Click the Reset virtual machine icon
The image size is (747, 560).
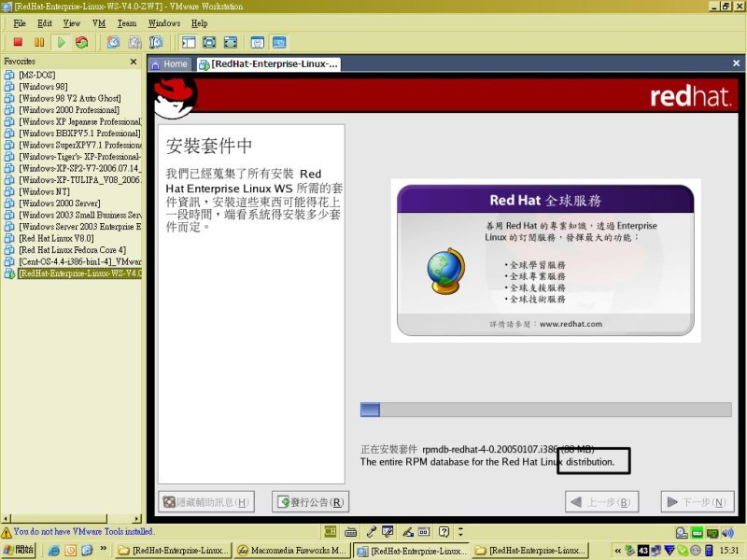82,42
